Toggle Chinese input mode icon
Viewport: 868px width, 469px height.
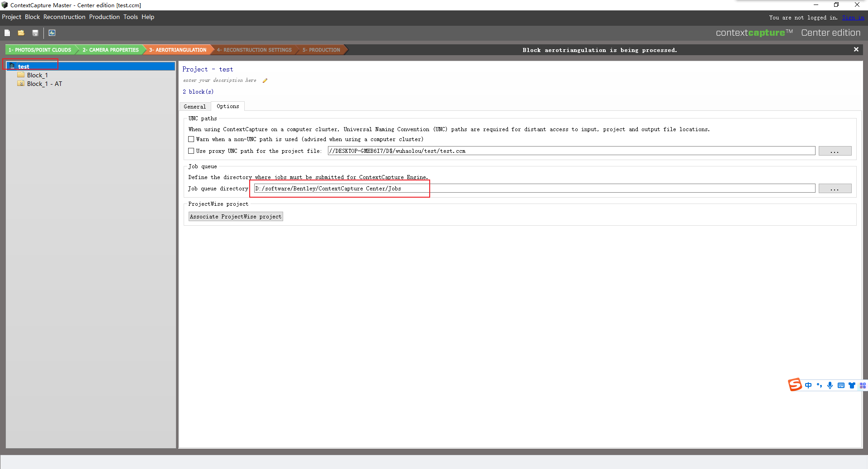(808, 385)
